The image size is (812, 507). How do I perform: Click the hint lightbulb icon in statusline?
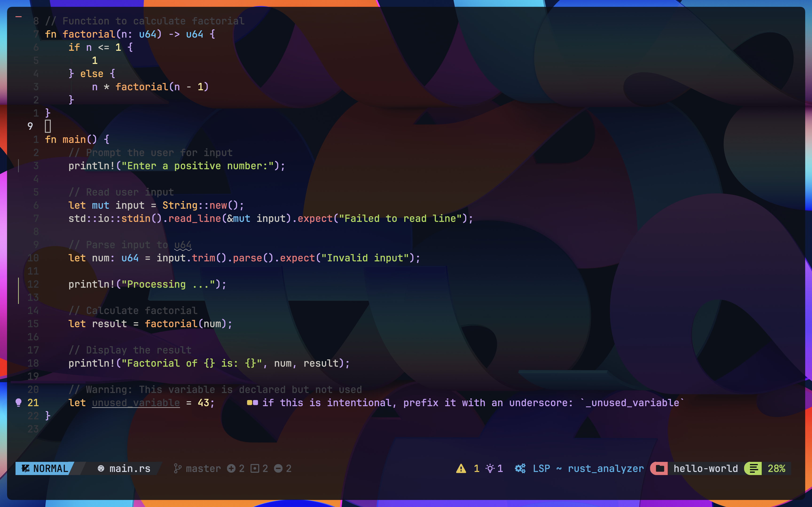coord(490,468)
